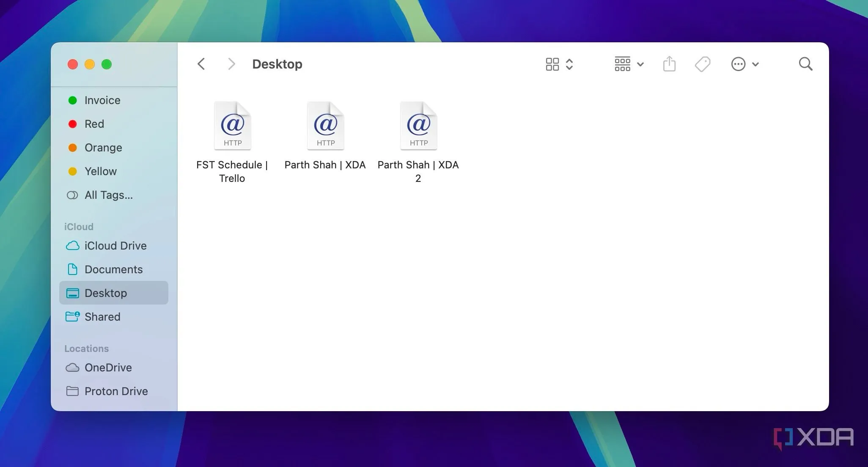Select the Parth Shah | XDA file icon

[326, 126]
